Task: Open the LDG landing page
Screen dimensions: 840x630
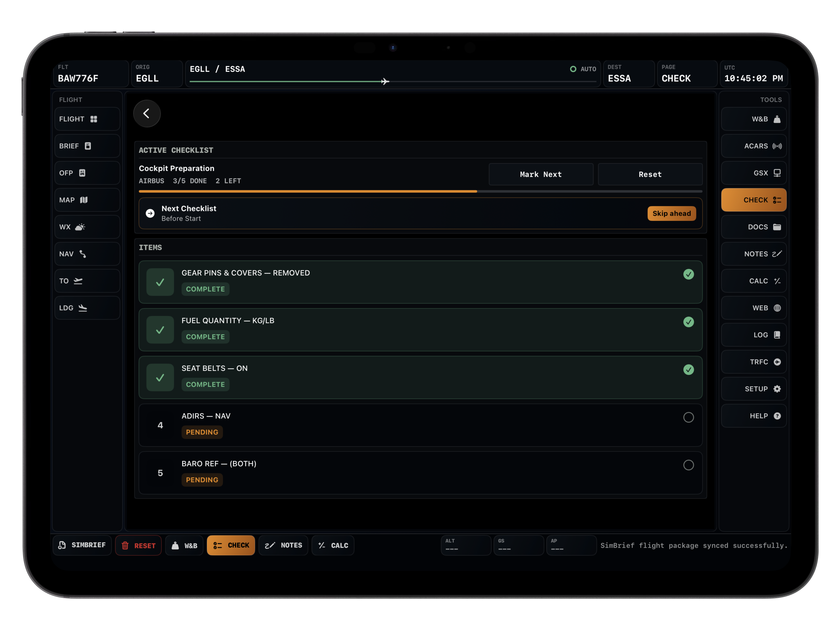Action: (87, 308)
